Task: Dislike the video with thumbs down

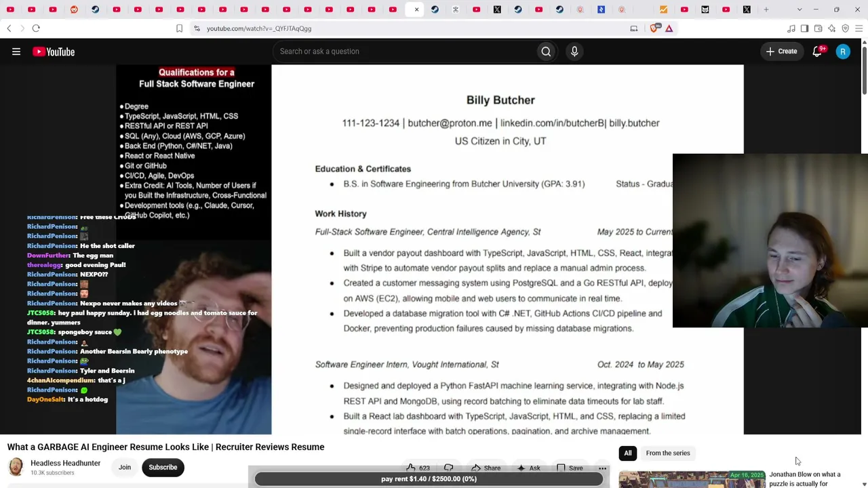Action: [448, 468]
